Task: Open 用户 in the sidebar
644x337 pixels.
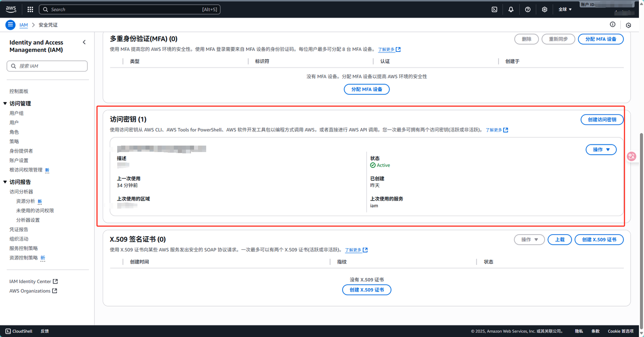Action: [x=14, y=122]
